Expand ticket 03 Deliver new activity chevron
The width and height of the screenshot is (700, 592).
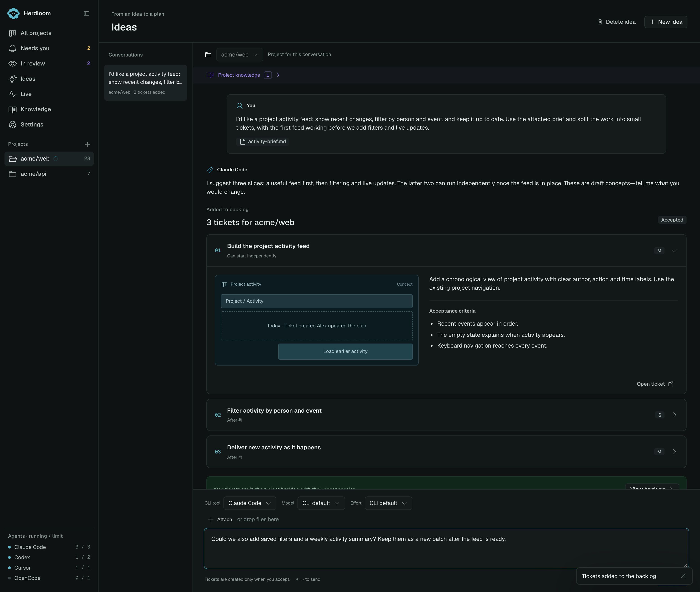point(674,452)
